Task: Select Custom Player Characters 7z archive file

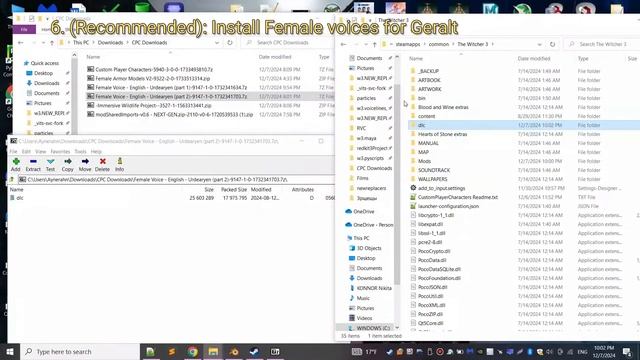Action: point(154,69)
